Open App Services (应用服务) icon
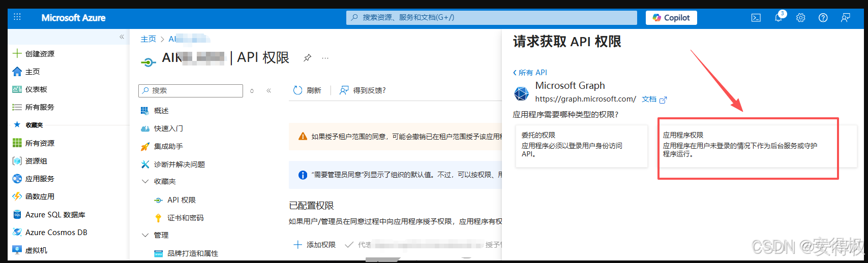Image resolution: width=868 pixels, height=263 pixels. 17,179
